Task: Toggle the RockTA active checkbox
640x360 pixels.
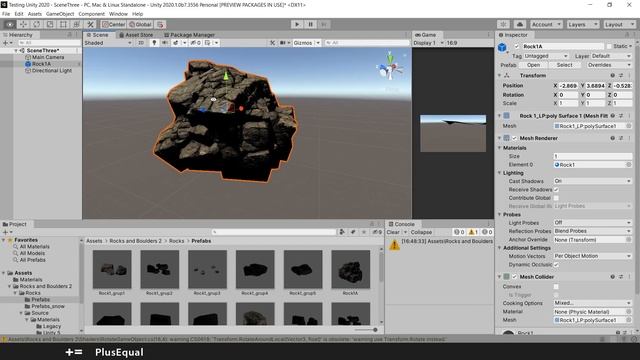Action: (516, 47)
